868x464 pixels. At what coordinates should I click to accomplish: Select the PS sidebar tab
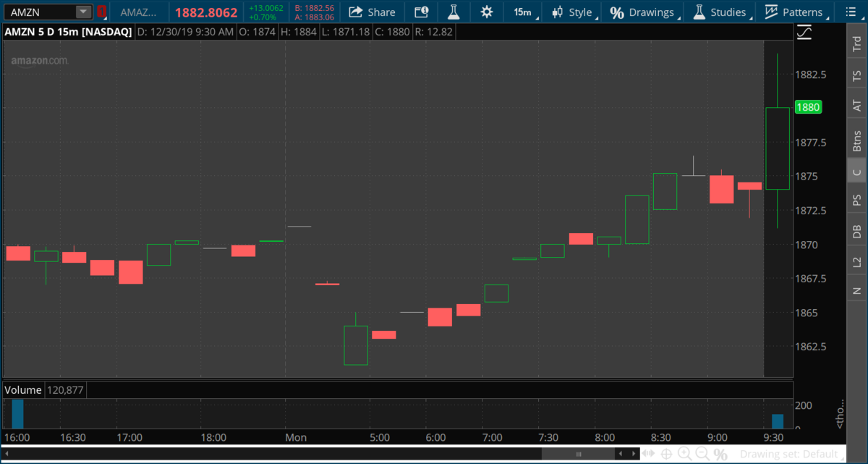857,199
